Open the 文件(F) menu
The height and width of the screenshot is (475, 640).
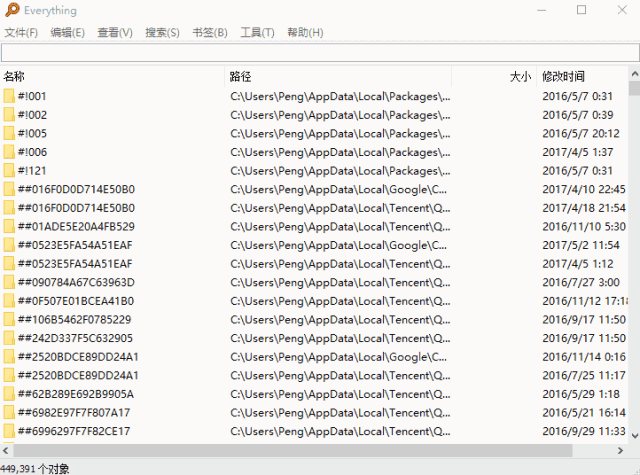pyautogui.click(x=21, y=32)
